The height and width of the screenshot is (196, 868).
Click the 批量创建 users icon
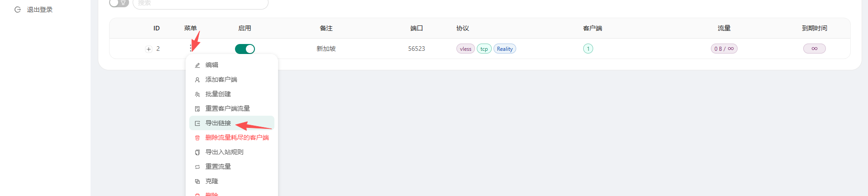point(197,94)
